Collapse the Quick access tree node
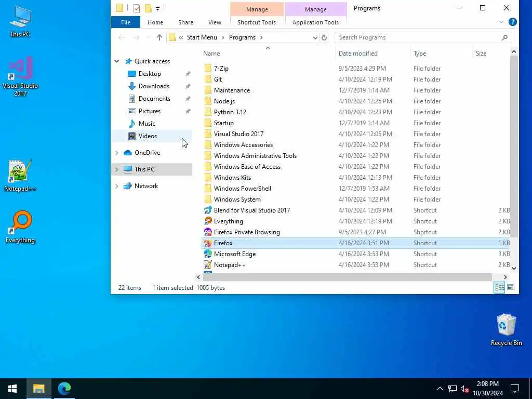This screenshot has width=532, height=399. coord(117,61)
